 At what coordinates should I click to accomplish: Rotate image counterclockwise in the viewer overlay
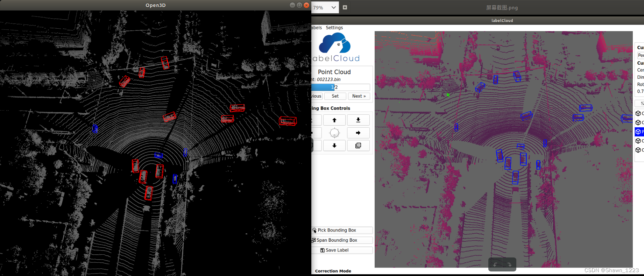click(495, 264)
